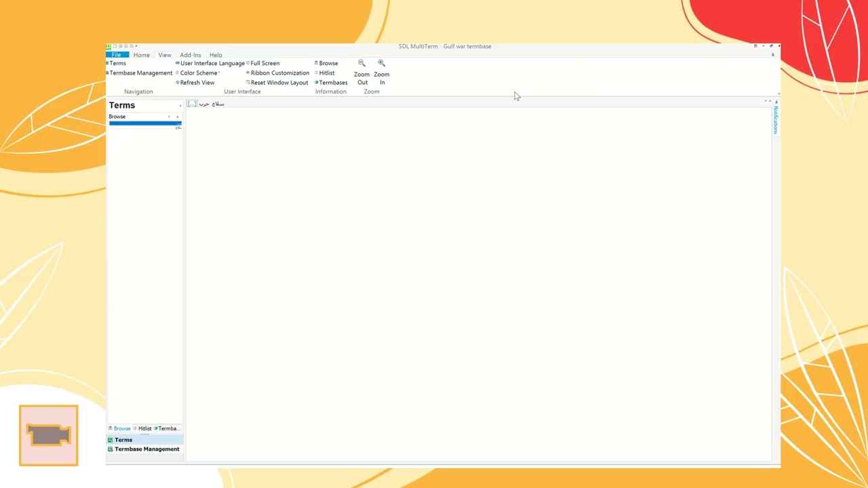
Task: Close the Browse pane with its X
Action: (178, 117)
